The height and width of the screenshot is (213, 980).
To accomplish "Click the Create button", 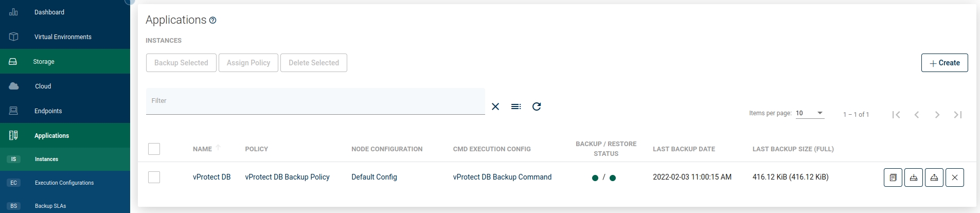I will click(x=945, y=63).
